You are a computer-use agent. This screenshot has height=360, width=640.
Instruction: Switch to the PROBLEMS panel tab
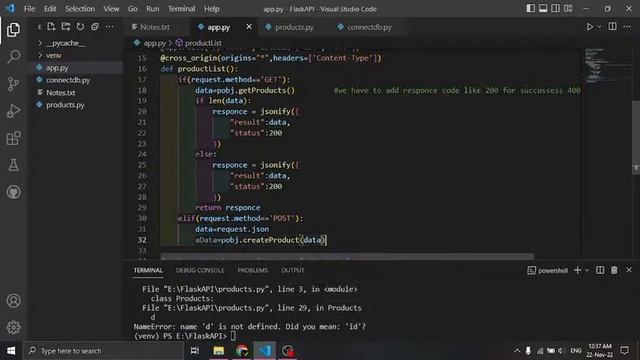point(253,270)
